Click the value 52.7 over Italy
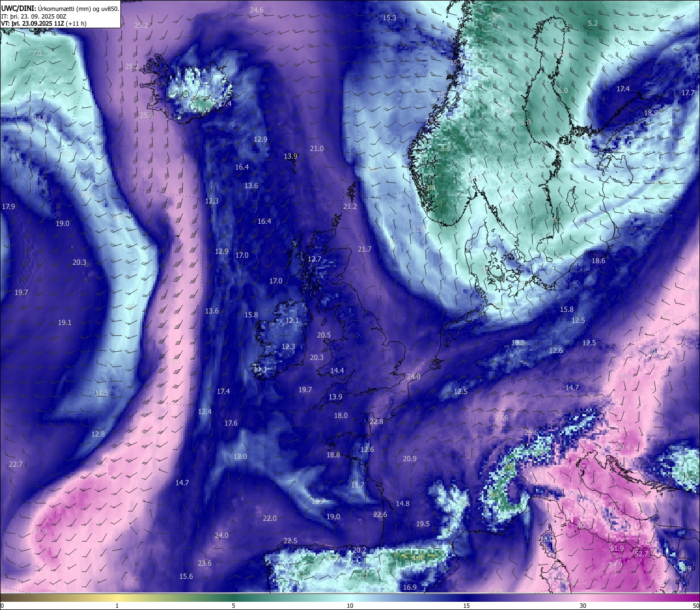The image size is (700, 610). pyautogui.click(x=641, y=554)
